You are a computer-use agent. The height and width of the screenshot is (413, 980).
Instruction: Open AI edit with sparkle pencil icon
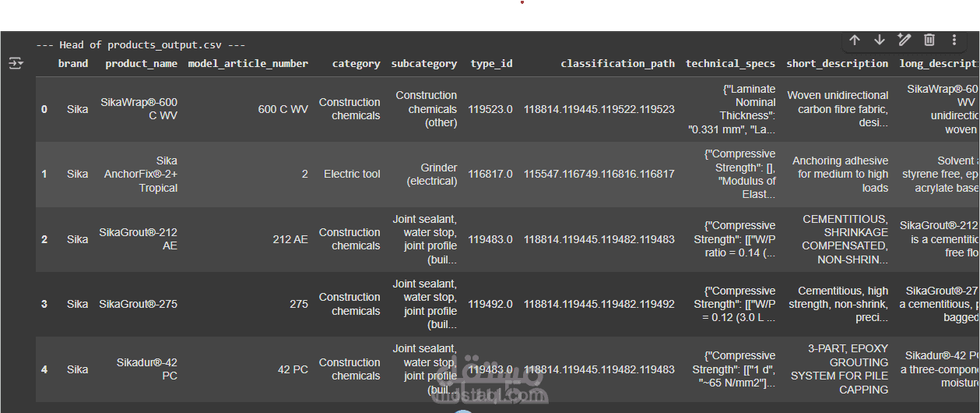coord(904,40)
